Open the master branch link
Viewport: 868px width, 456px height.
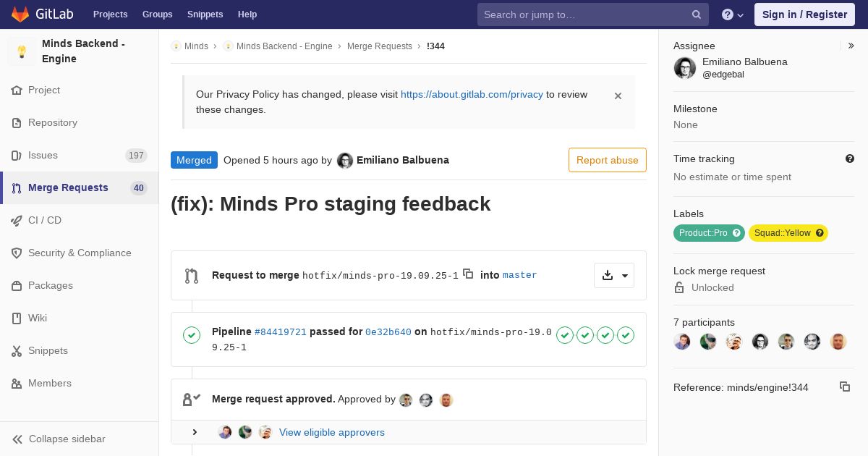pos(520,275)
